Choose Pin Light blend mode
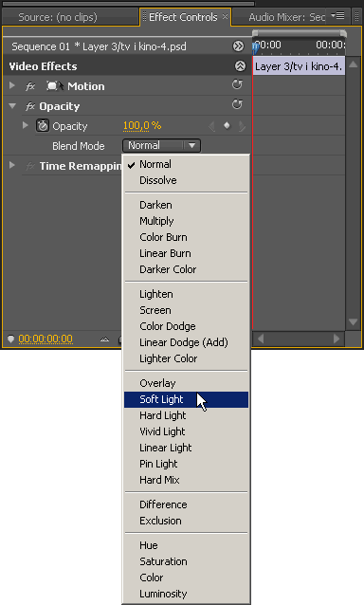Screen dimensions: 364x605 [x=186, y=464]
